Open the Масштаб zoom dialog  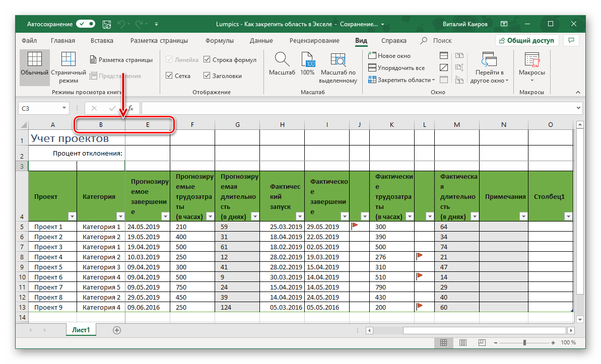point(282,60)
